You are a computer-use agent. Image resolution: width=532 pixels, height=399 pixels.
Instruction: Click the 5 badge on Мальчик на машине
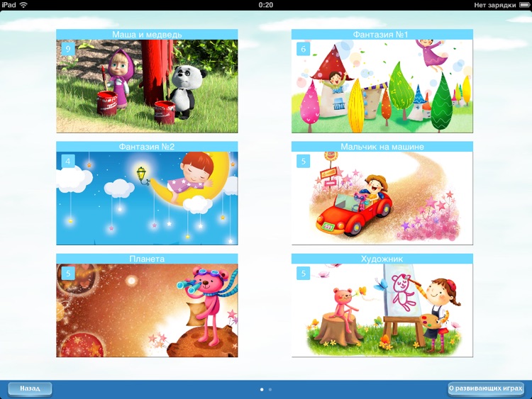pyautogui.click(x=304, y=161)
